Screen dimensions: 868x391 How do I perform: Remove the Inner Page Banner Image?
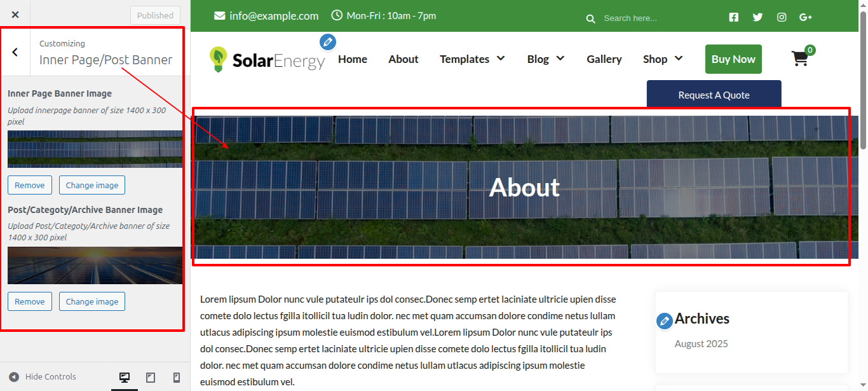(30, 185)
